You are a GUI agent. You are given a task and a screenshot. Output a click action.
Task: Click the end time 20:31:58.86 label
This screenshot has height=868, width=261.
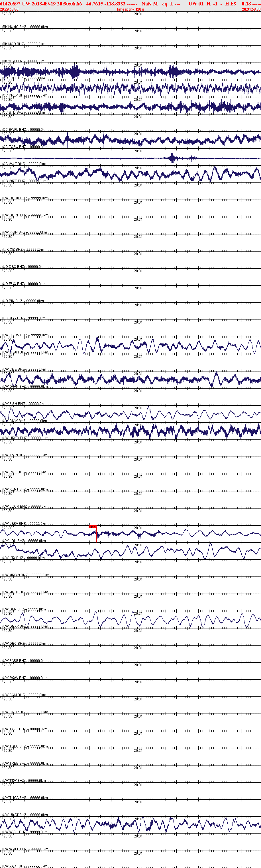[x=251, y=9]
